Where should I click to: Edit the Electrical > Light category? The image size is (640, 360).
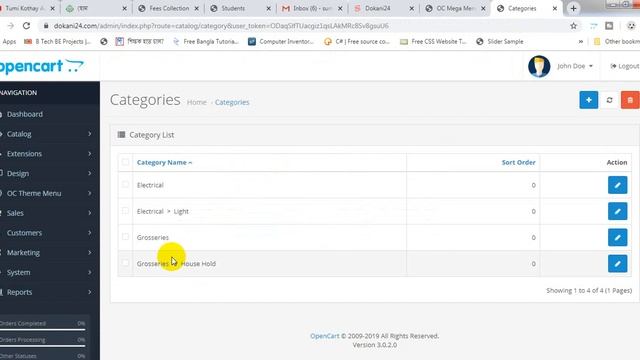617,211
